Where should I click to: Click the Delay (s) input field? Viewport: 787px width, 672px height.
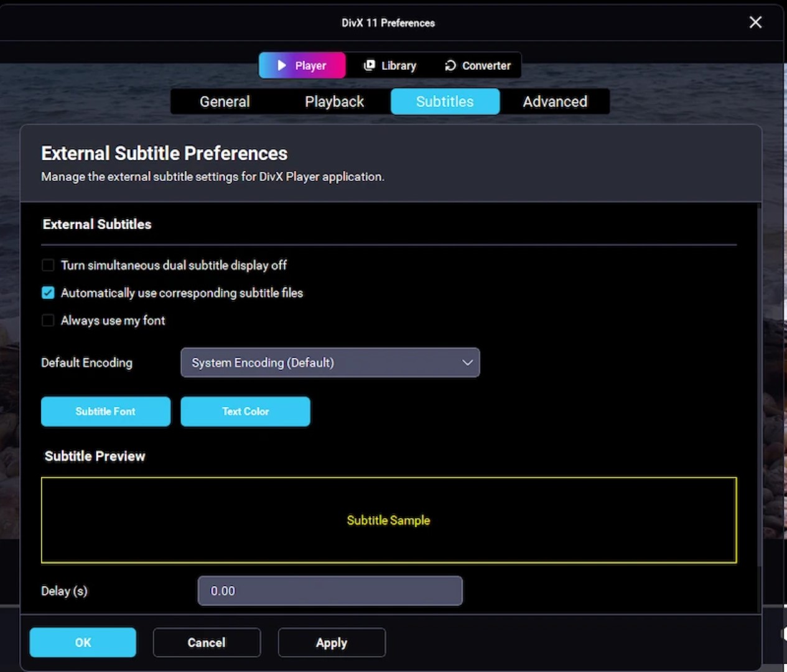tap(330, 590)
